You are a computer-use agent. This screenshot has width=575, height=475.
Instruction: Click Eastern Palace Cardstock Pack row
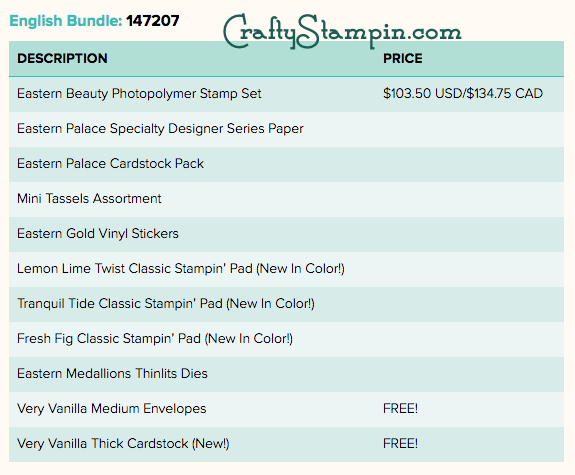286,164
